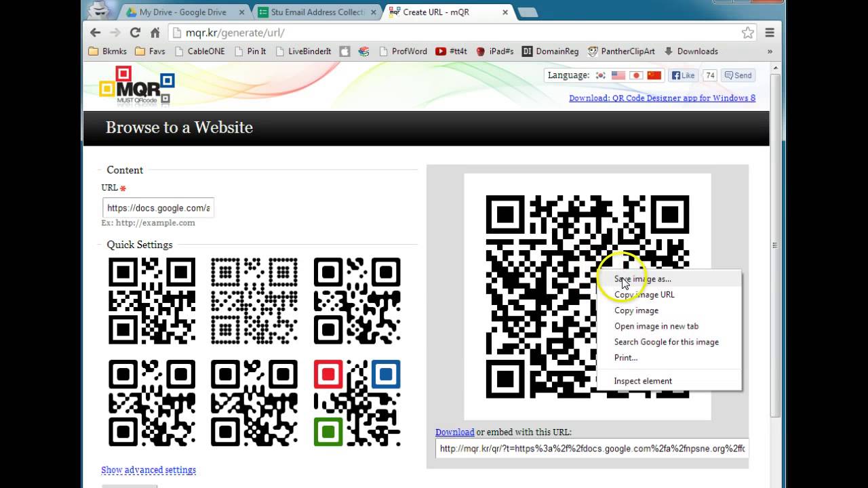
Task: Open the Chrome menu (three bars)
Action: point(770,33)
